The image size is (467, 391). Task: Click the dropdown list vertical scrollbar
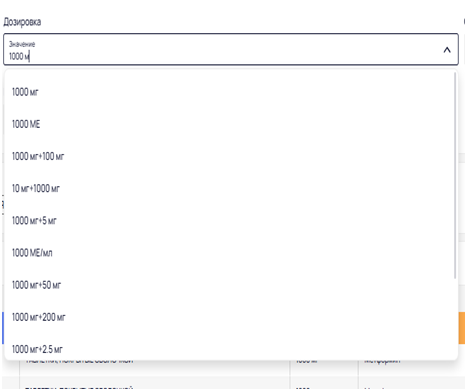(x=455, y=175)
